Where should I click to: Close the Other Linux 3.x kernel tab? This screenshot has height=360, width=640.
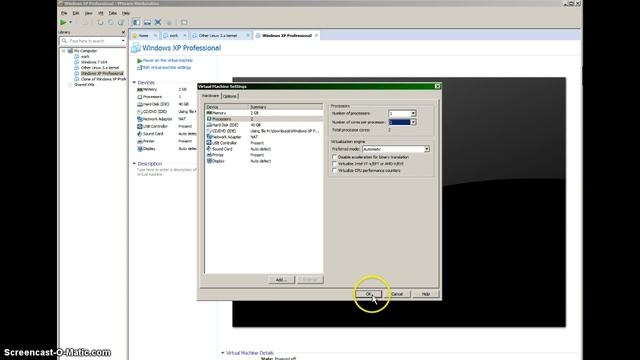pos(248,36)
